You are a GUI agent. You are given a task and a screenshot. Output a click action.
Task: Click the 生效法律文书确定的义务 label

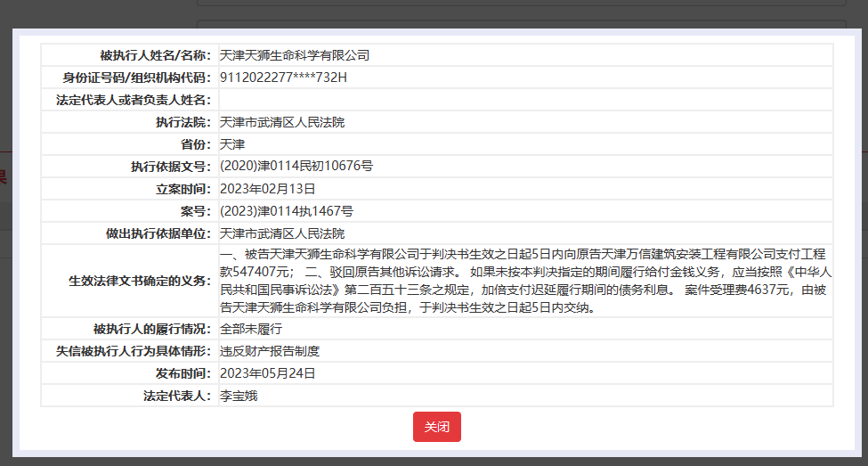pyautogui.click(x=140, y=281)
